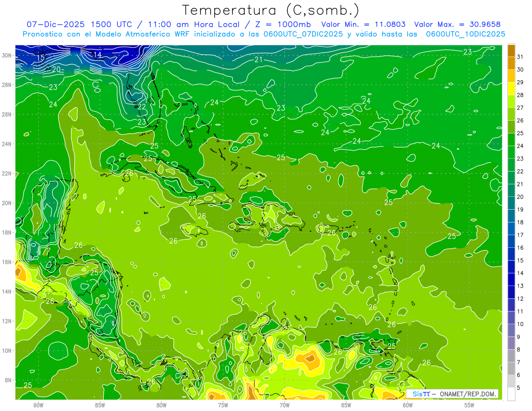Click the 'Z = 1000mb' level text
The width and height of the screenshot is (532, 411).
click(x=282, y=24)
